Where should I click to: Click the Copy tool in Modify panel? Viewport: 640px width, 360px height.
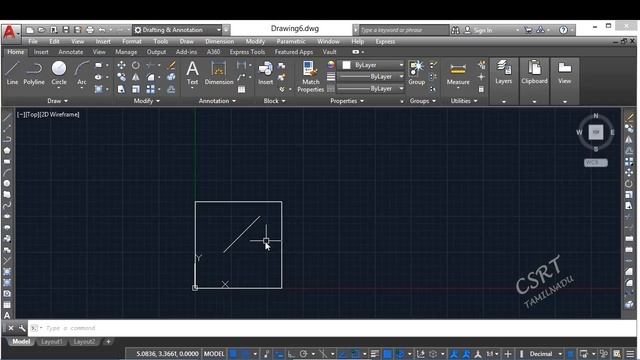121,77
